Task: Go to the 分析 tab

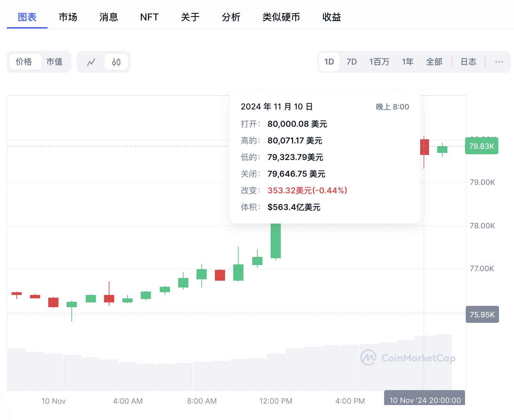Action: point(231,17)
